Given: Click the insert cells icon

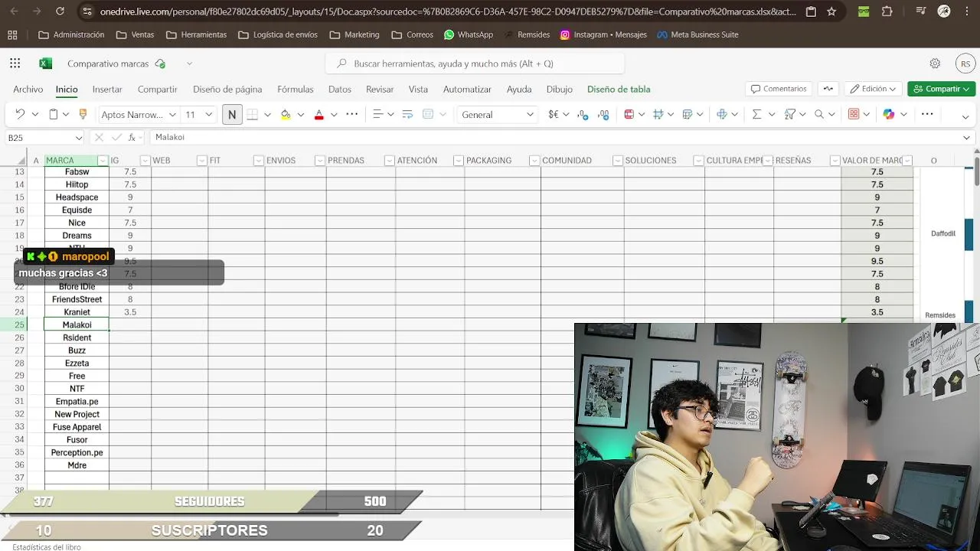Looking at the screenshot, I should [722, 114].
